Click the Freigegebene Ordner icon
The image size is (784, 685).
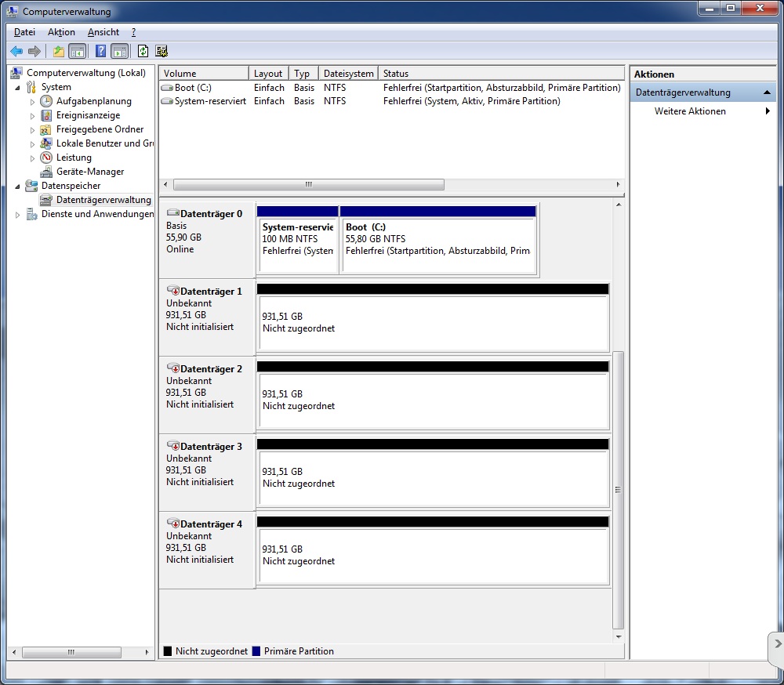tap(46, 129)
